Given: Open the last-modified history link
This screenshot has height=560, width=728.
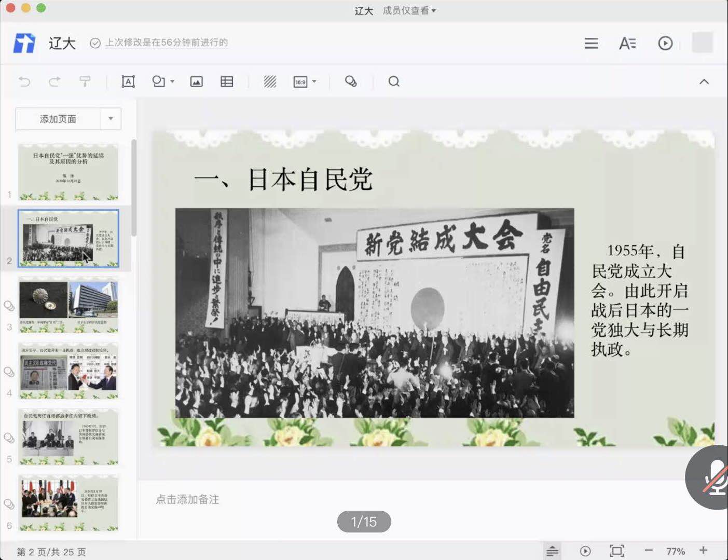Looking at the screenshot, I should (x=167, y=43).
